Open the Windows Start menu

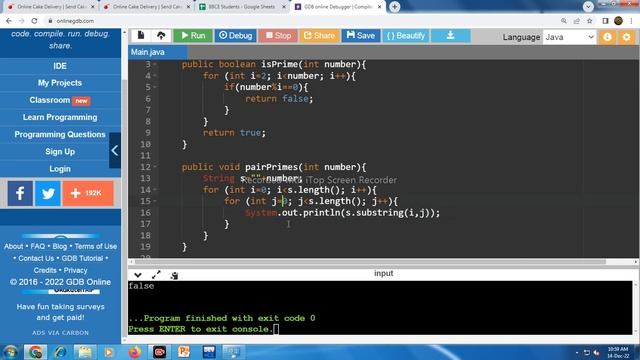coord(10,352)
